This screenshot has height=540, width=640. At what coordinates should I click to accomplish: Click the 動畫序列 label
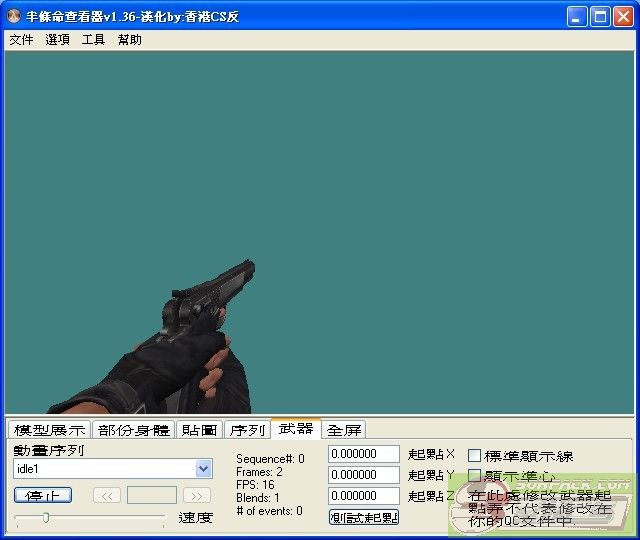click(x=49, y=450)
